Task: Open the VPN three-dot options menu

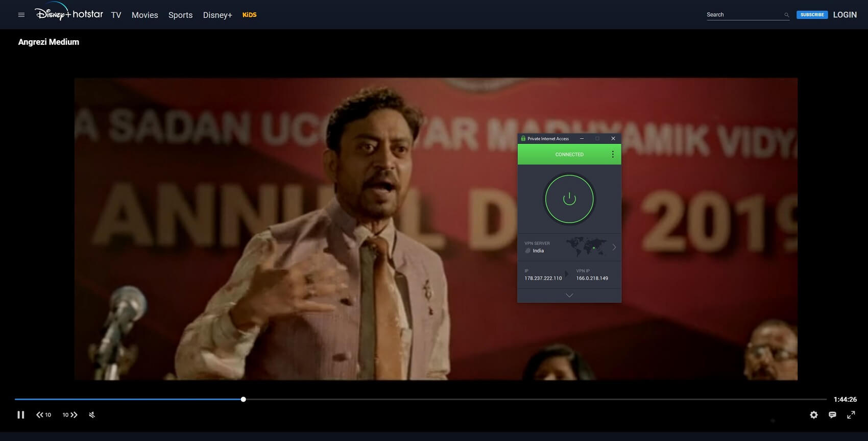Action: 613,154
